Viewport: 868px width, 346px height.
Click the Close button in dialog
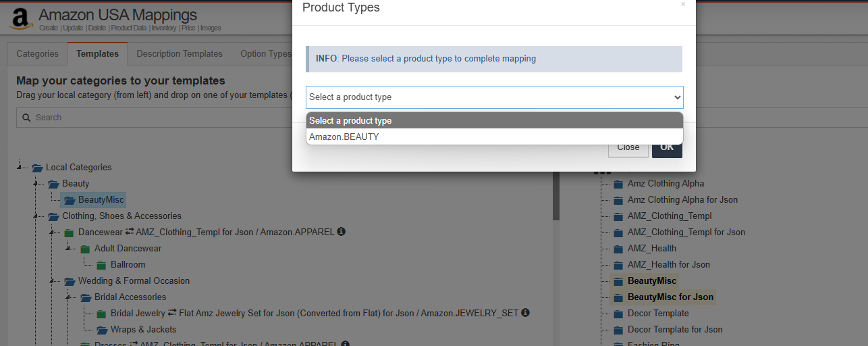click(x=628, y=147)
